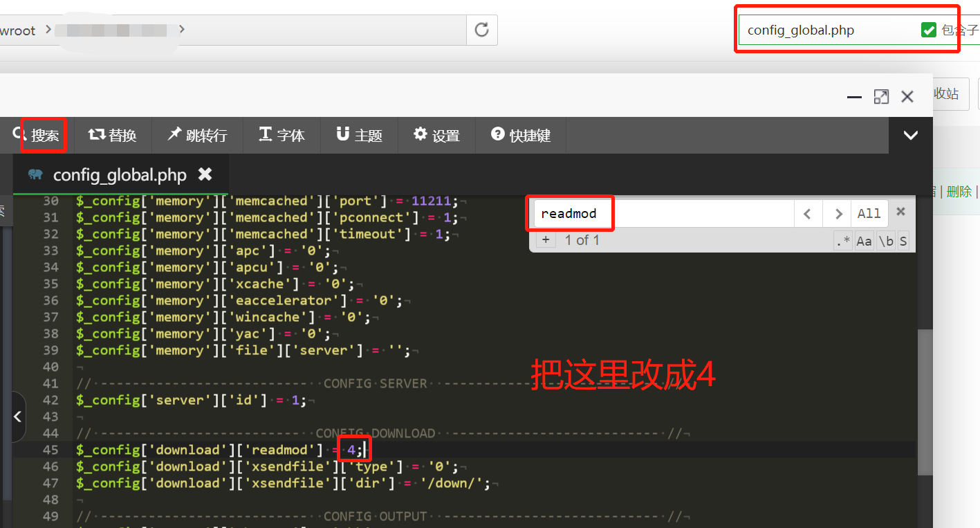
Task: Go to previous search match
Action: click(808, 213)
